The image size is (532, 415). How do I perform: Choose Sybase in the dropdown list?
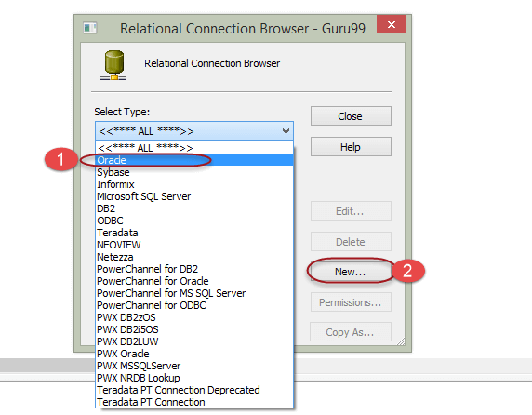(x=194, y=172)
